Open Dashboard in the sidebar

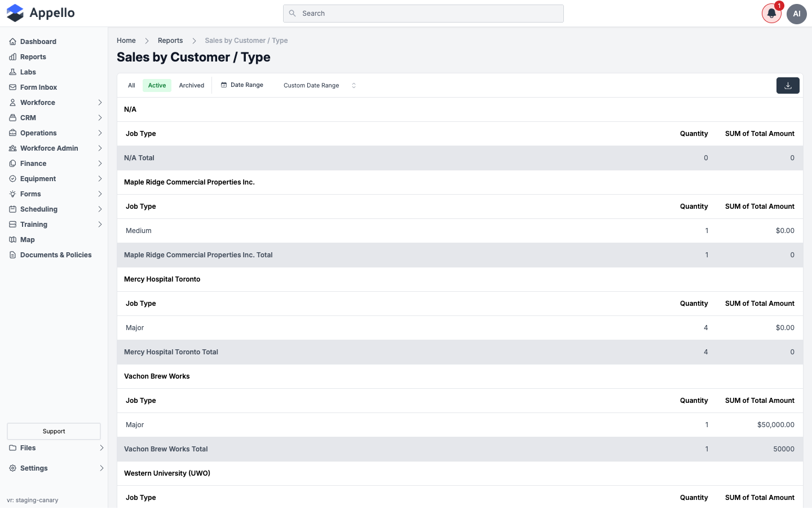38,42
